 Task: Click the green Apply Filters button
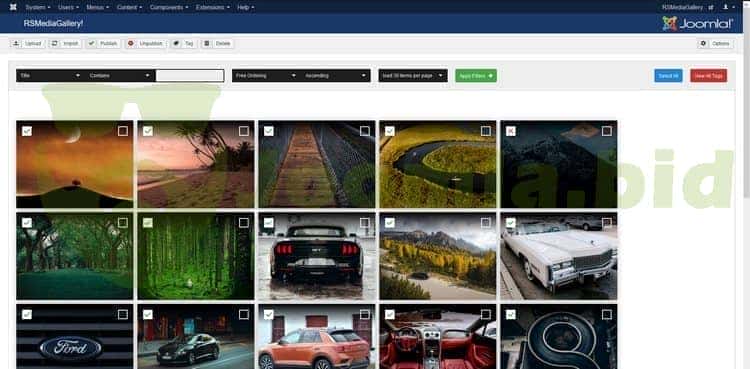pyautogui.click(x=476, y=76)
